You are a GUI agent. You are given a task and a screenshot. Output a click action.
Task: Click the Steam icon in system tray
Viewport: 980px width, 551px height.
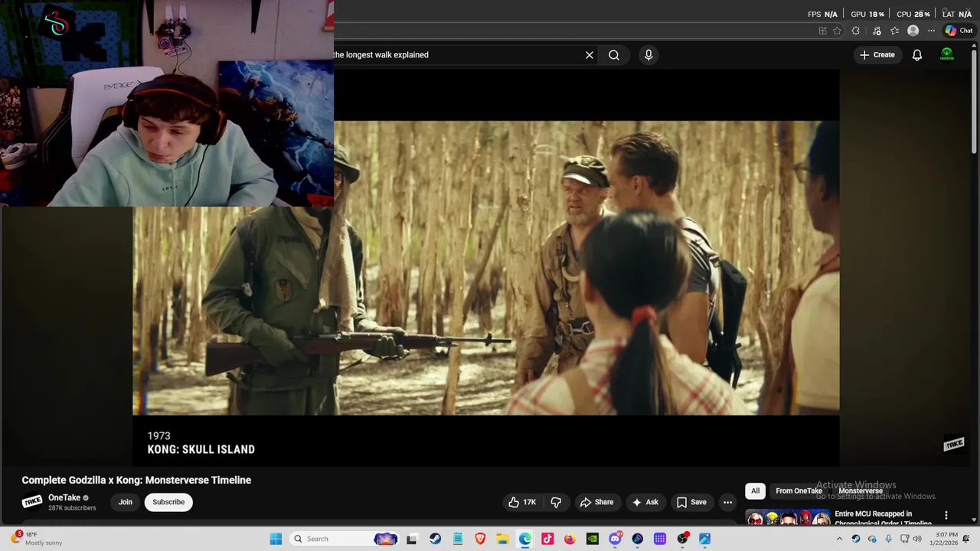(856, 539)
